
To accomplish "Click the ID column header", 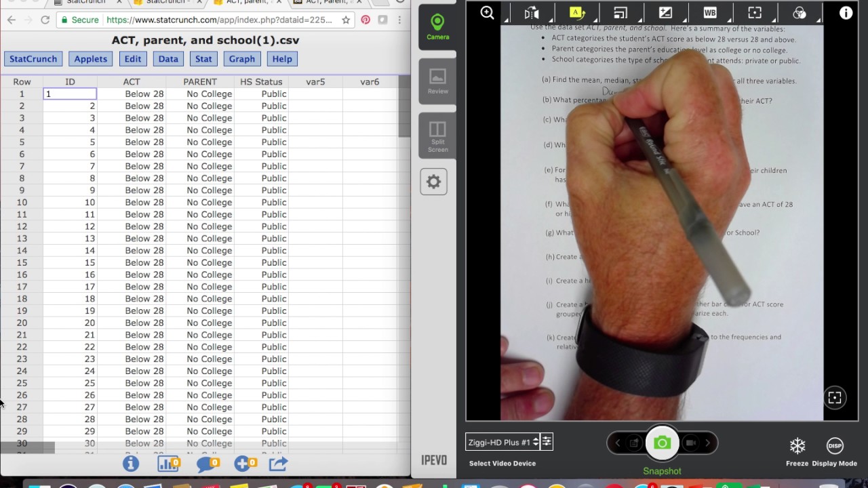I will pyautogui.click(x=70, y=82).
